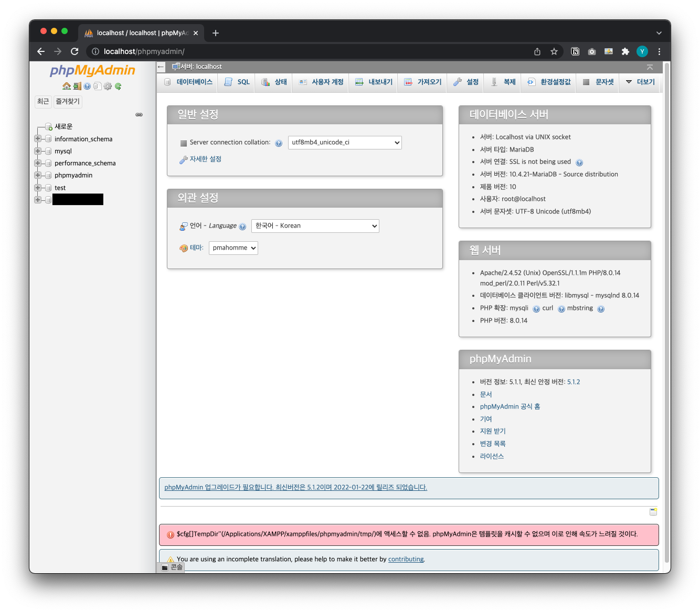The image size is (700, 612).
Task: Expand the performance_schema database tree
Action: (38, 163)
